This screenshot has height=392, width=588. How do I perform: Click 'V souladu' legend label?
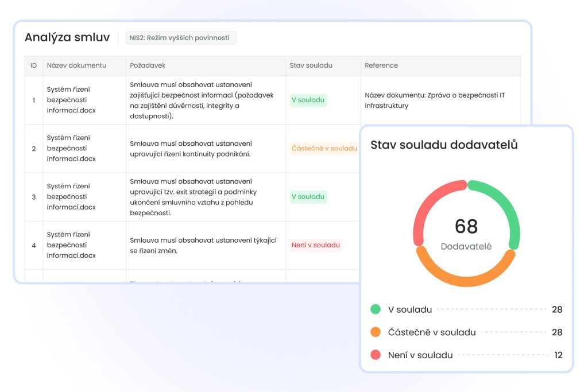point(410,309)
